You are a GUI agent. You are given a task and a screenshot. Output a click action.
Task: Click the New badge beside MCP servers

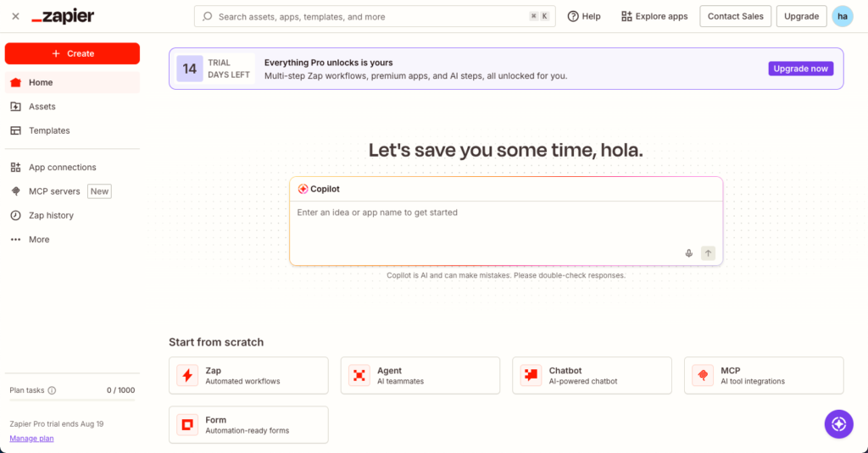[100, 191]
